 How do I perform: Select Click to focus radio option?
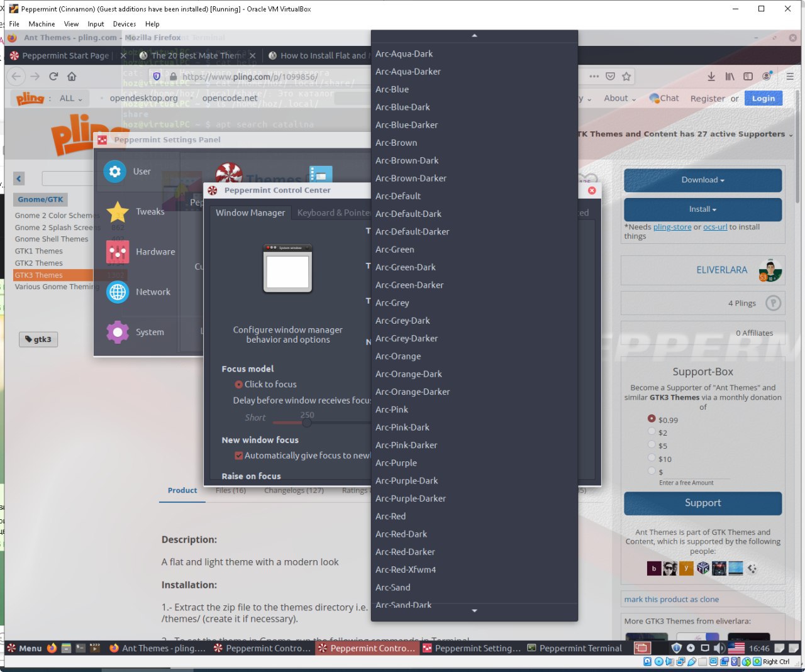tap(238, 384)
